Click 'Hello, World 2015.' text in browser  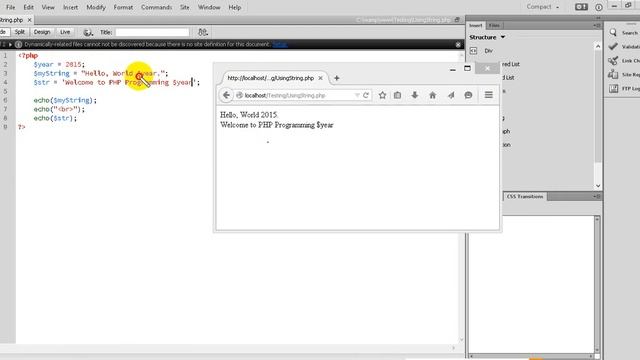[249, 115]
